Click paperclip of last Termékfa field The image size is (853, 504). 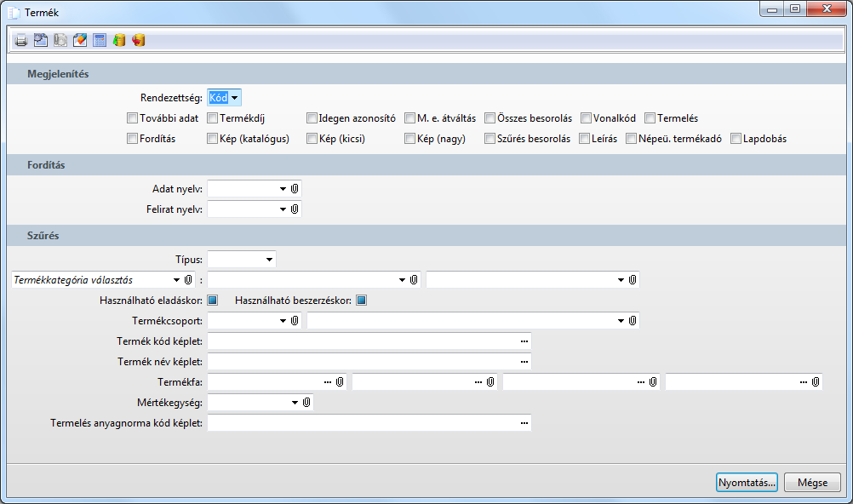815,382
